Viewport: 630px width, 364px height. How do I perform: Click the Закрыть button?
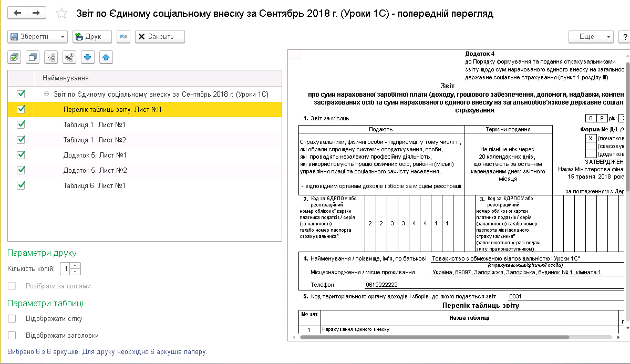coord(160,37)
